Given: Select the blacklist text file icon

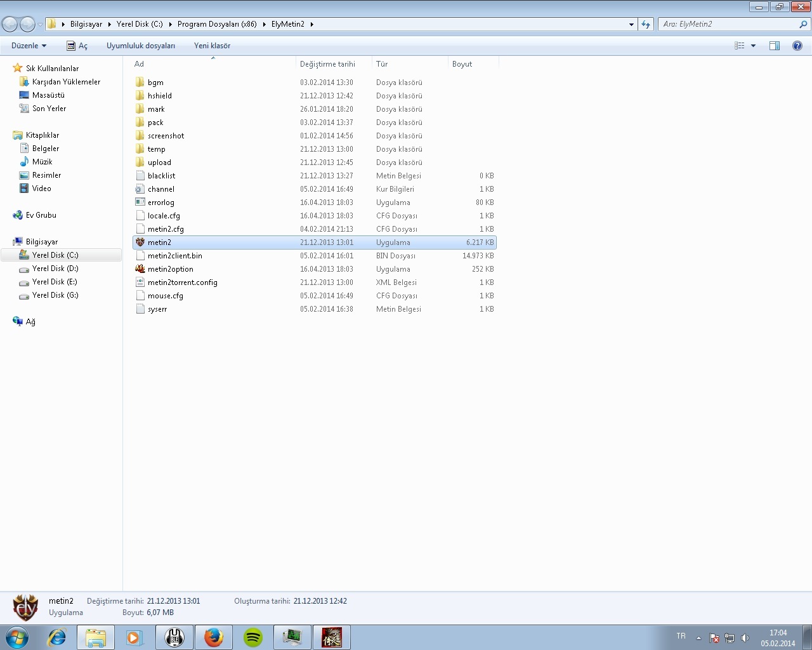Looking at the screenshot, I should click(x=140, y=176).
